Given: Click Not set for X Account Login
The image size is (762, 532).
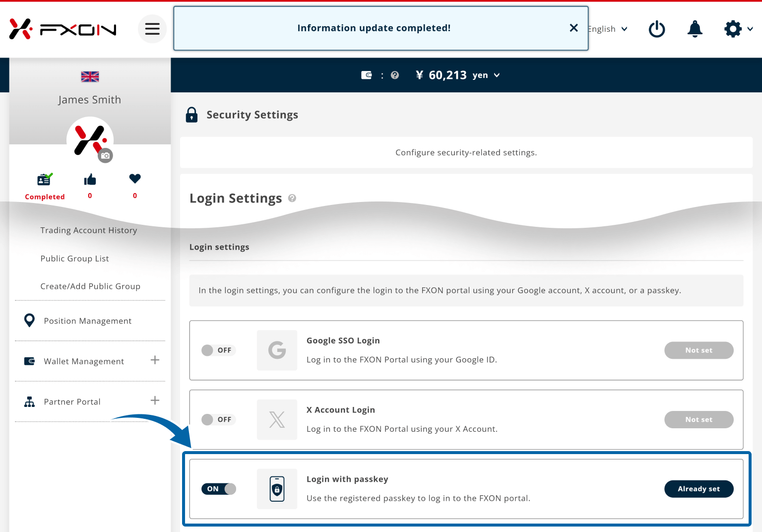Looking at the screenshot, I should click(x=699, y=420).
